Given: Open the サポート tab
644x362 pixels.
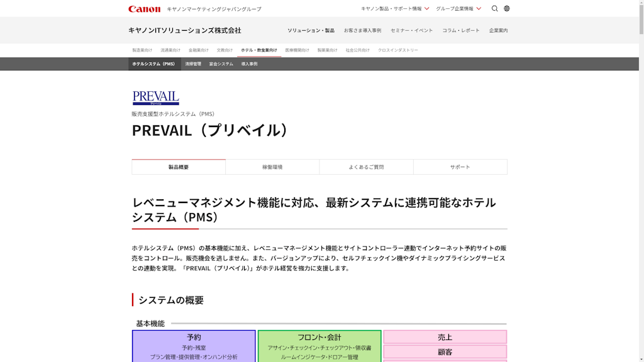Looking at the screenshot, I should 460,167.
